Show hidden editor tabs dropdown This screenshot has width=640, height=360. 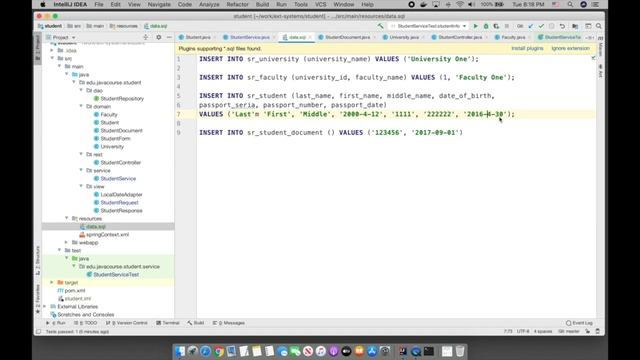point(589,37)
